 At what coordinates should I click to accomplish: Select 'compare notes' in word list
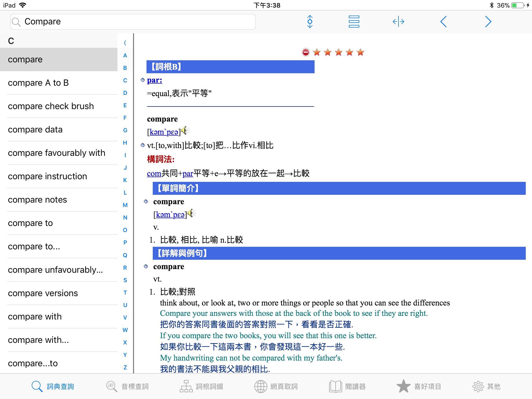(37, 200)
